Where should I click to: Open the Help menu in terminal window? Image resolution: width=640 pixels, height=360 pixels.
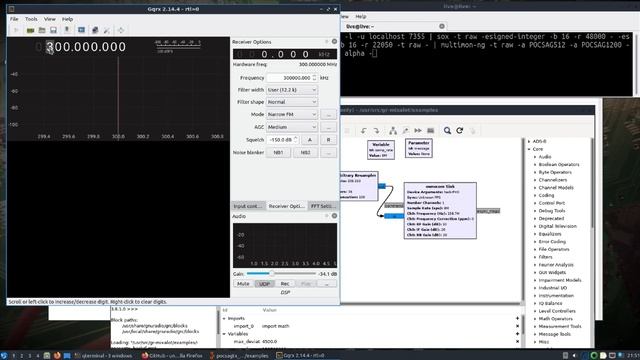(360, 17)
